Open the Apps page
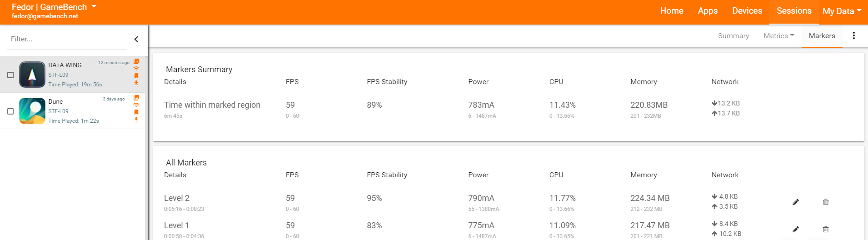The height and width of the screenshot is (240, 868). (x=708, y=11)
